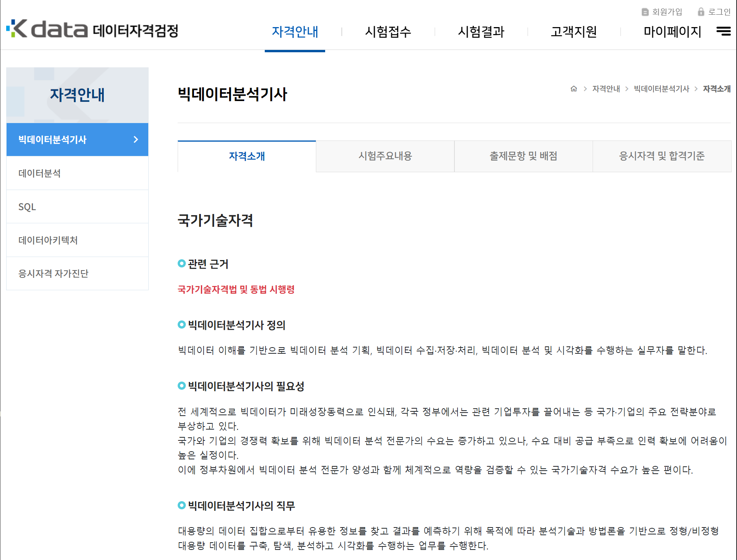Open the 자격안내 top menu
The image size is (737, 560).
pyautogui.click(x=295, y=32)
